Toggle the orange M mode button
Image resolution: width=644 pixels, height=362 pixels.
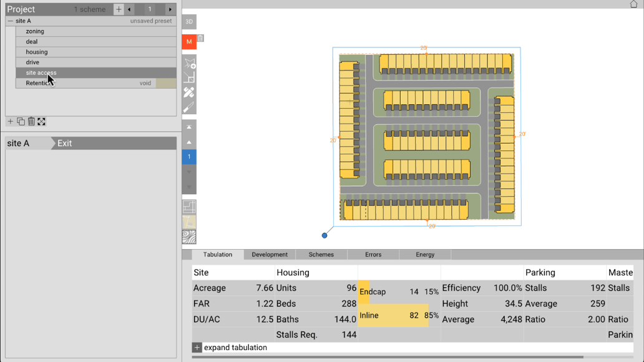tap(189, 41)
